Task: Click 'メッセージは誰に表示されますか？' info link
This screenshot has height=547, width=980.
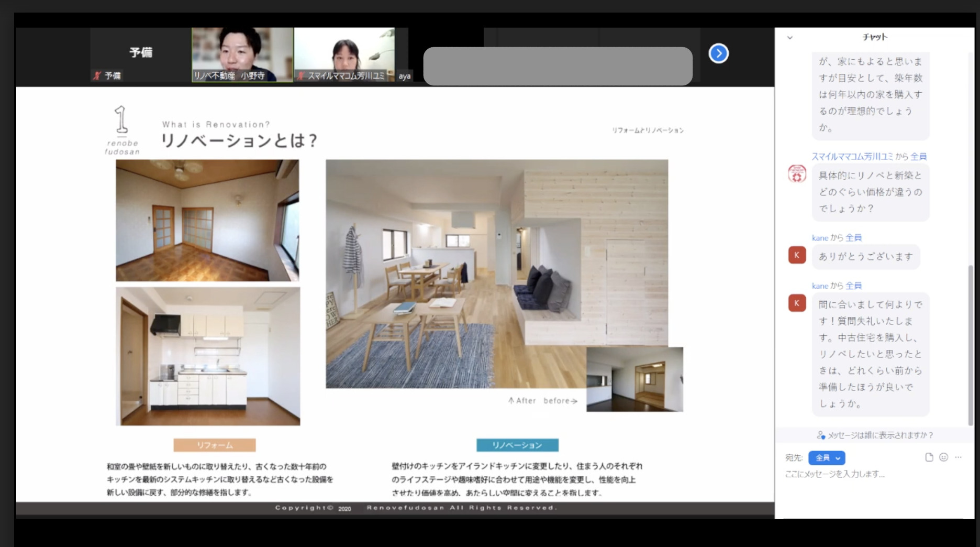Action: pyautogui.click(x=875, y=435)
